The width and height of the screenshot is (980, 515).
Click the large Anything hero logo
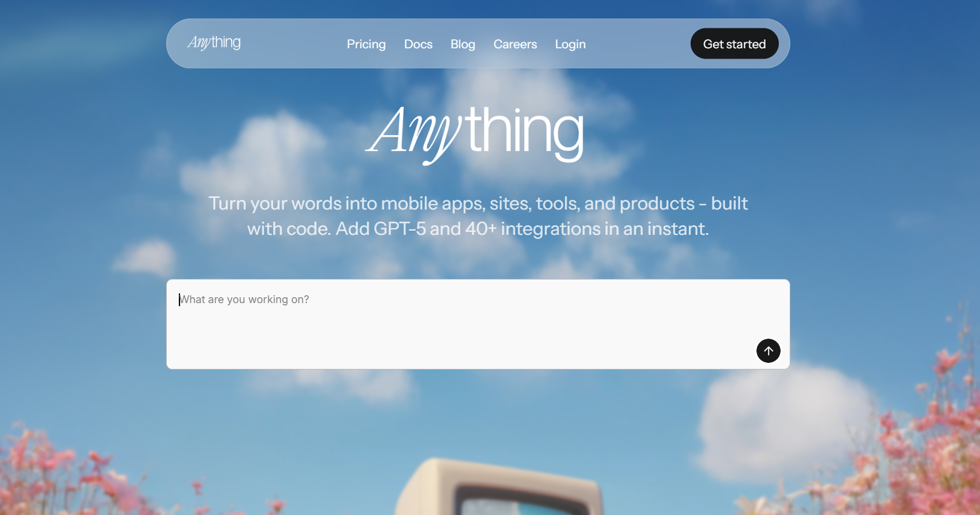(x=475, y=134)
